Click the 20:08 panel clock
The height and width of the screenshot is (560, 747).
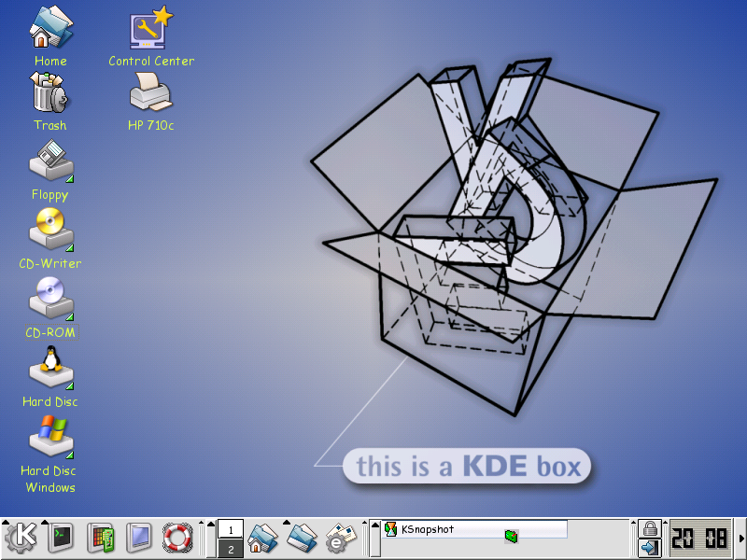[x=699, y=539]
